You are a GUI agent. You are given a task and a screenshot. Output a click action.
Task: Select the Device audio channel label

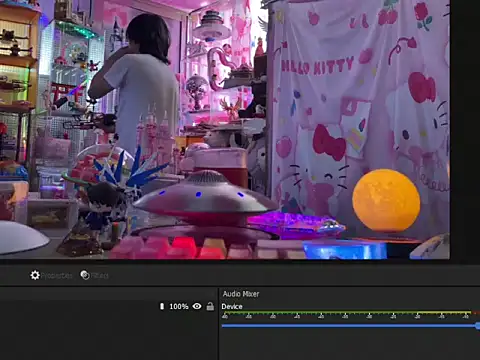point(232,306)
